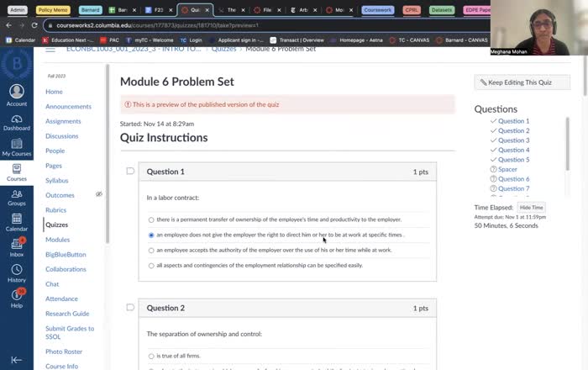Open the History icon in global nav
Image resolution: width=588 pixels, height=370 pixels.
pos(16,271)
